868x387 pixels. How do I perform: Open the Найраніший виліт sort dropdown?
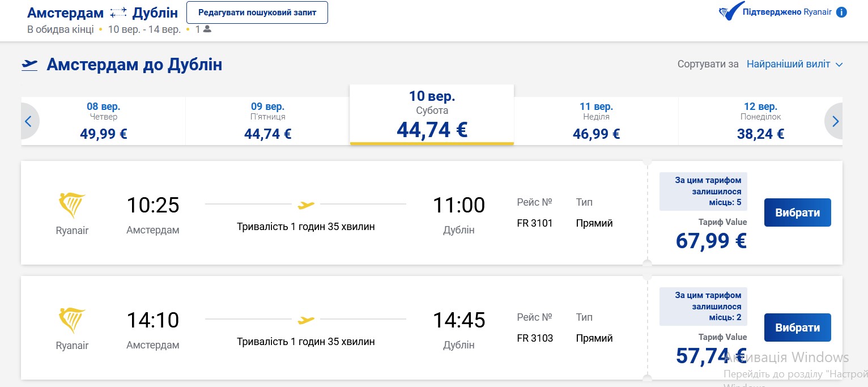pyautogui.click(x=794, y=64)
